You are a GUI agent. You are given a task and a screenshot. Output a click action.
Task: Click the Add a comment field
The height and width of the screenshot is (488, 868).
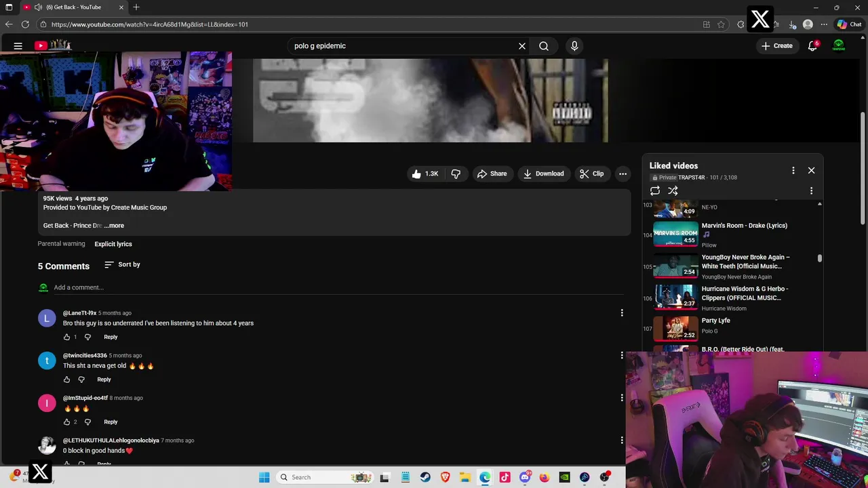339,287
